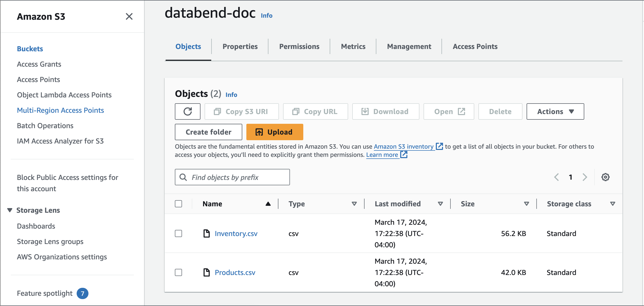Refresh the objects list
Screen dimensions: 644x306
coord(188,111)
